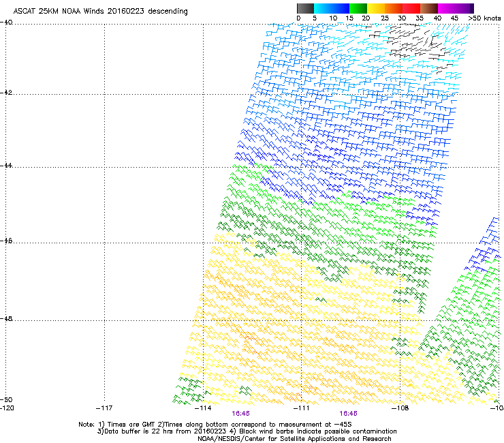
Task: Click the '>50 knots' legend label
Action: [x=484, y=18]
